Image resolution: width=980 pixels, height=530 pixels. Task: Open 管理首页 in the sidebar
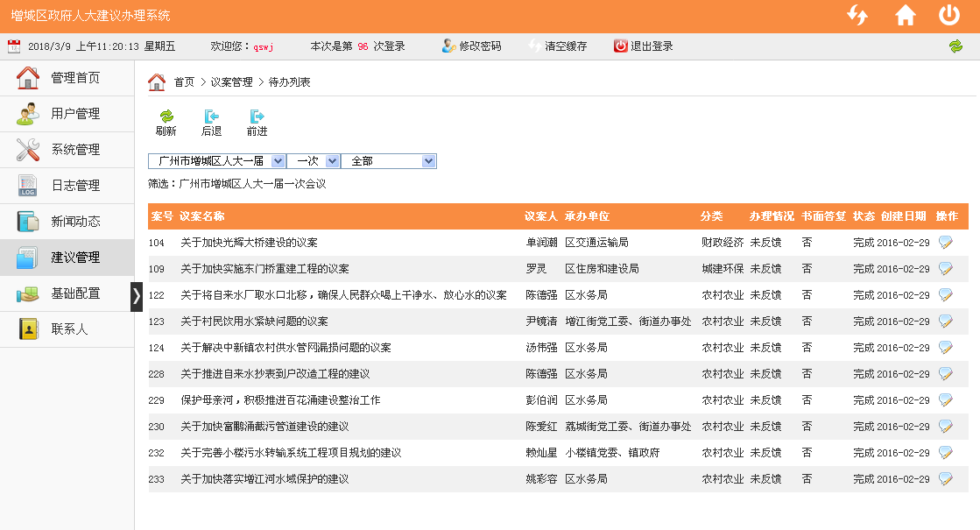coord(67,78)
